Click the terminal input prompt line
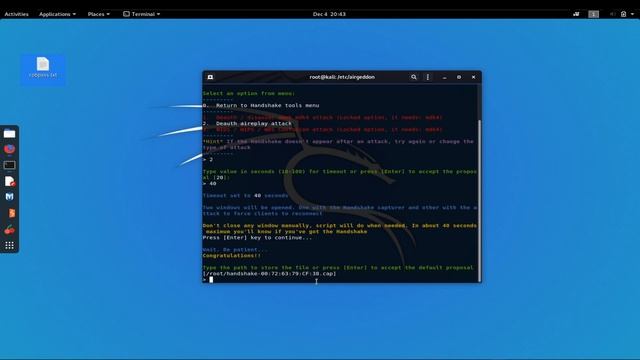This screenshot has height=360, width=640. [x=340, y=280]
